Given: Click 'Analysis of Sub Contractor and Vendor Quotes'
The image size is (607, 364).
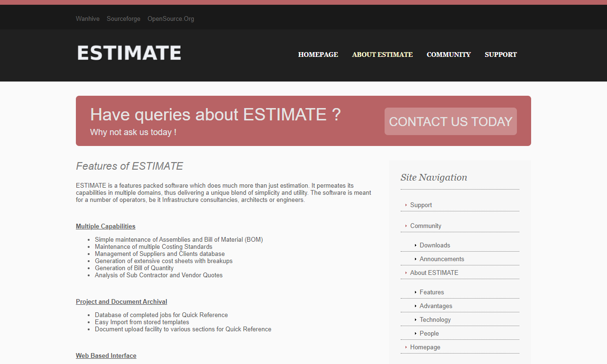Looking at the screenshot, I should (x=159, y=275).
